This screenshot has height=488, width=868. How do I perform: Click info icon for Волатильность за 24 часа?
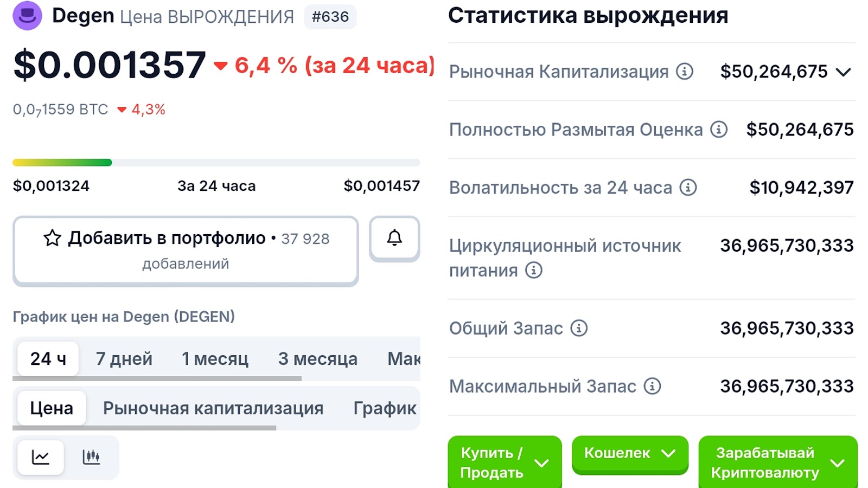click(x=688, y=188)
